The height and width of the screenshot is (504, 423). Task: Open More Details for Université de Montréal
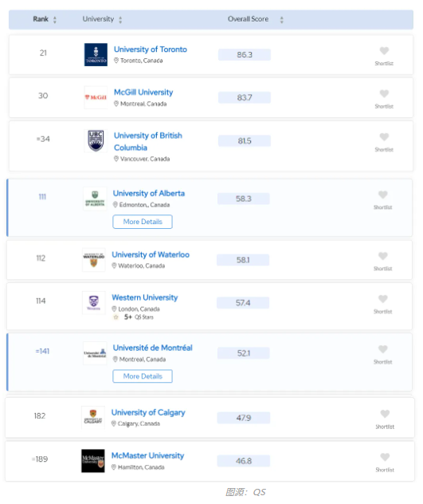[143, 376]
